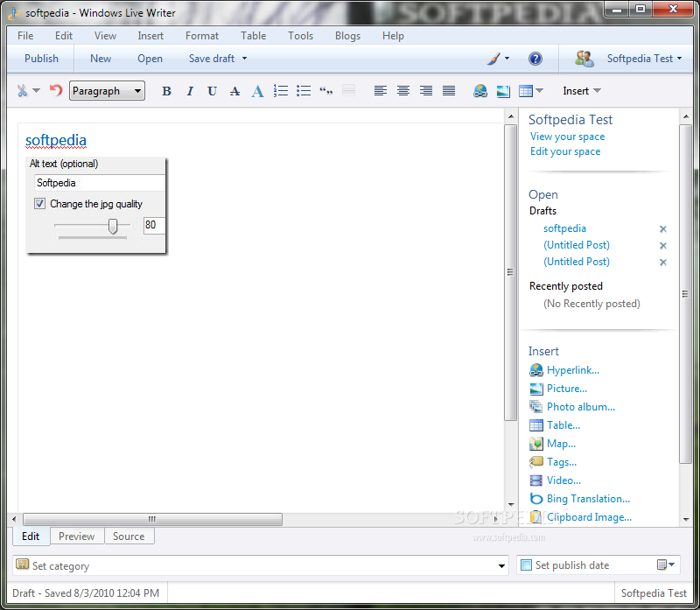The height and width of the screenshot is (610, 700).
Task: Apply bulleted list formatting
Action: [304, 91]
